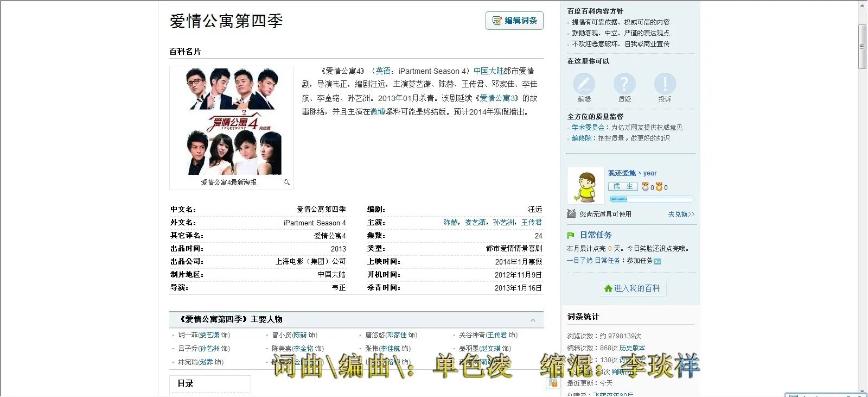Click 上海电影（集团）公司 text
This screenshot has width=868, height=397.
(311, 262)
